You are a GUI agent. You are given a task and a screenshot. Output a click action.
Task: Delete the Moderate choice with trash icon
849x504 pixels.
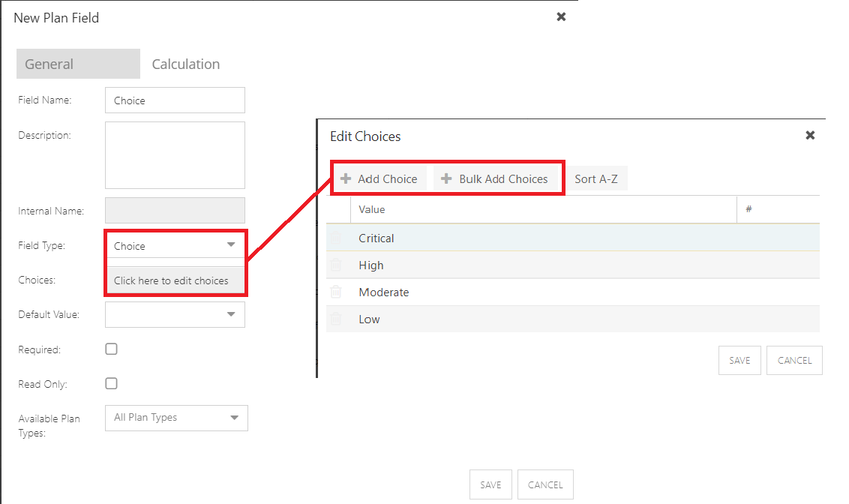click(x=336, y=292)
